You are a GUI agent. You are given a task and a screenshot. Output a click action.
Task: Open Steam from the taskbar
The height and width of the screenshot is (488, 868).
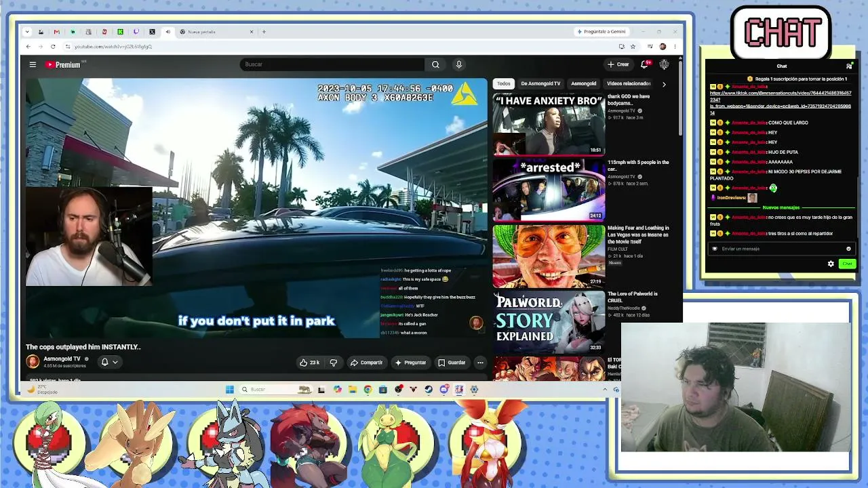(429, 390)
